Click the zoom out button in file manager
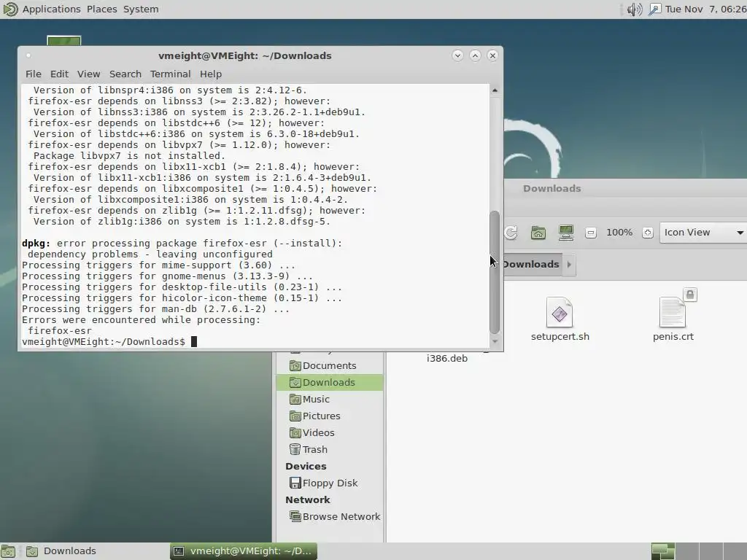 click(x=591, y=233)
